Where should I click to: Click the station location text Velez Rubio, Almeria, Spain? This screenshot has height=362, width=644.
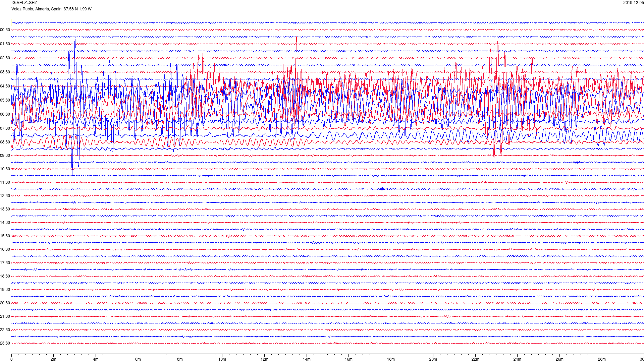[x=36, y=9]
